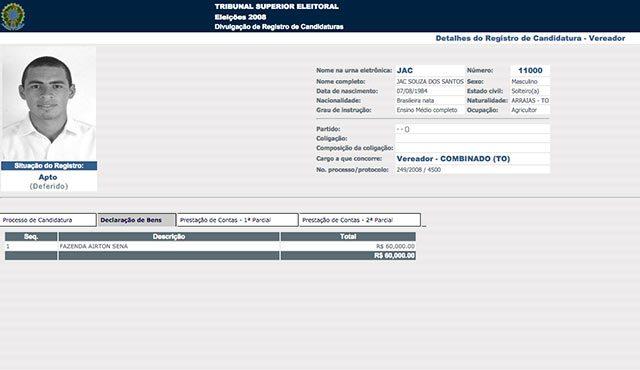The image size is (640, 370).
Task: Open Prestação de Contas - 2ª Parcial tab
Action: click(360, 220)
